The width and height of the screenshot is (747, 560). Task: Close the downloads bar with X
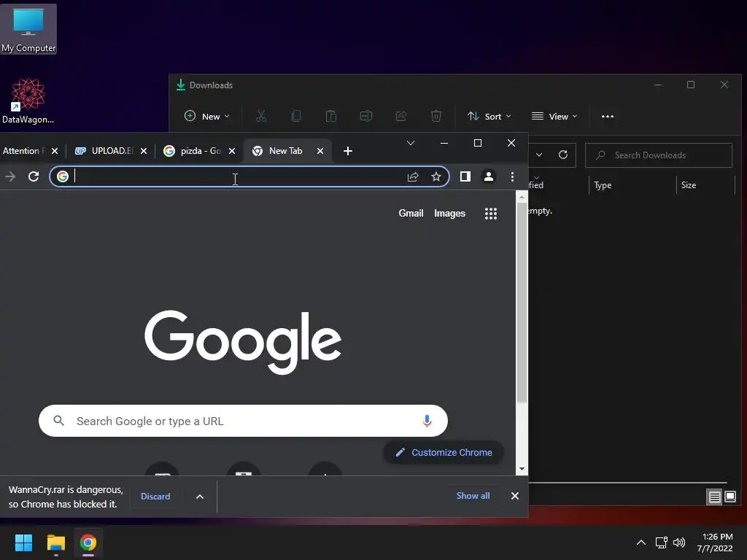pos(514,496)
